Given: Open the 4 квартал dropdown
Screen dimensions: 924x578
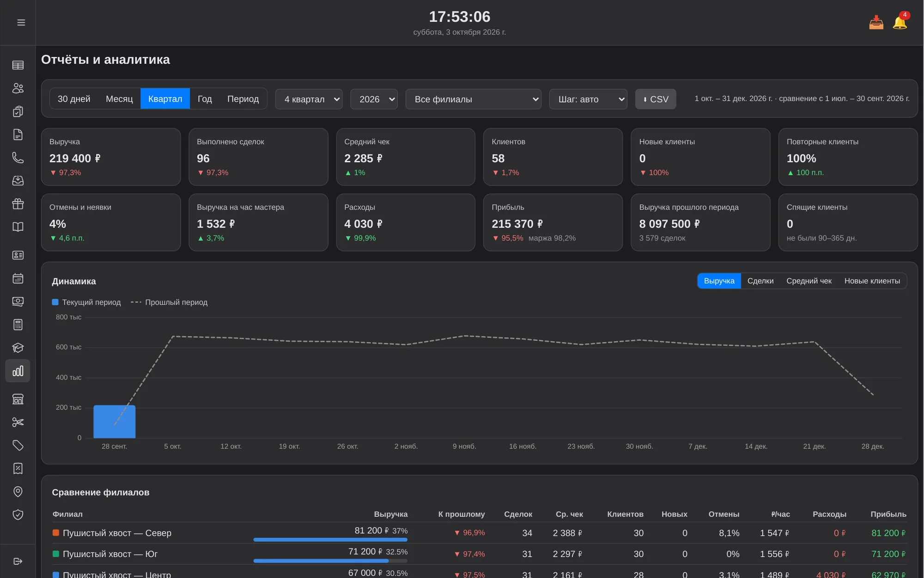Looking at the screenshot, I should (309, 99).
